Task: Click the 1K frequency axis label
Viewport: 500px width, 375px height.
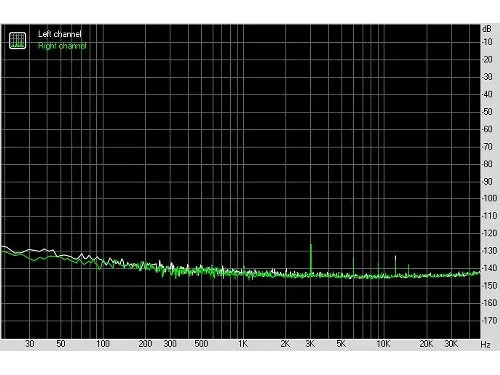Action: [x=243, y=344]
